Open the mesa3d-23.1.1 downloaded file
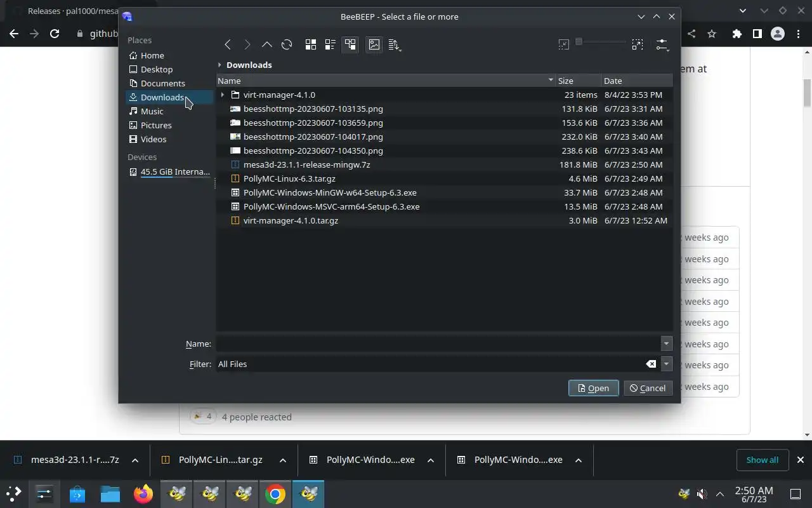The image size is (812, 508). (67, 460)
